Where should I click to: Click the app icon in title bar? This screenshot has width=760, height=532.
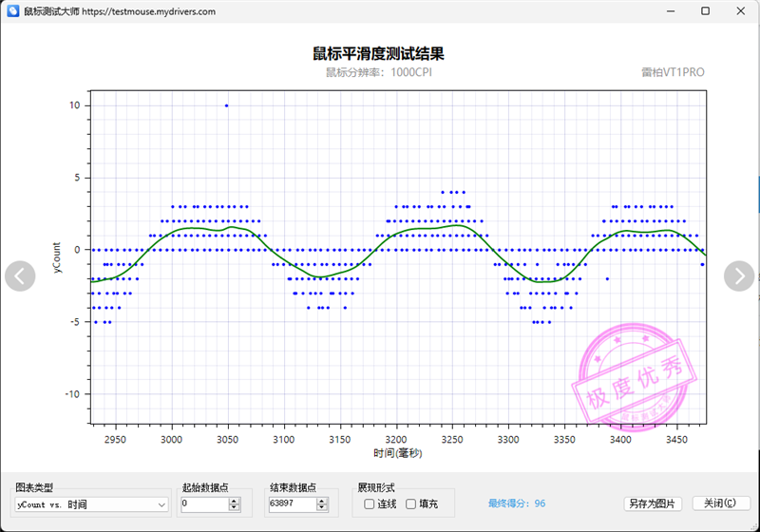coord(13,11)
